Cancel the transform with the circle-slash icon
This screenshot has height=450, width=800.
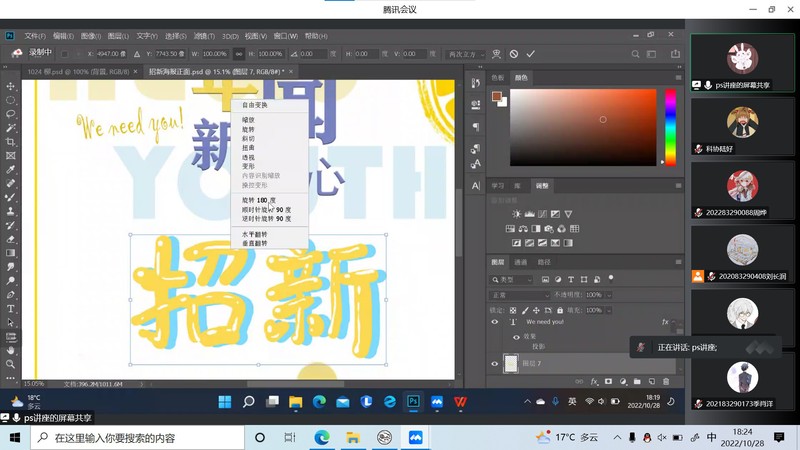(514, 54)
